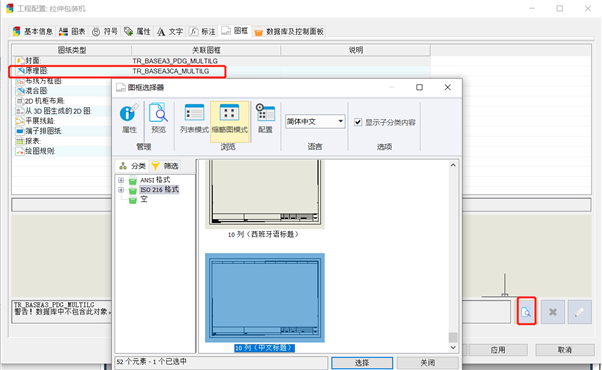The width and height of the screenshot is (602, 370).
Task: Open the 标注 annotation tab
Action: (202, 31)
